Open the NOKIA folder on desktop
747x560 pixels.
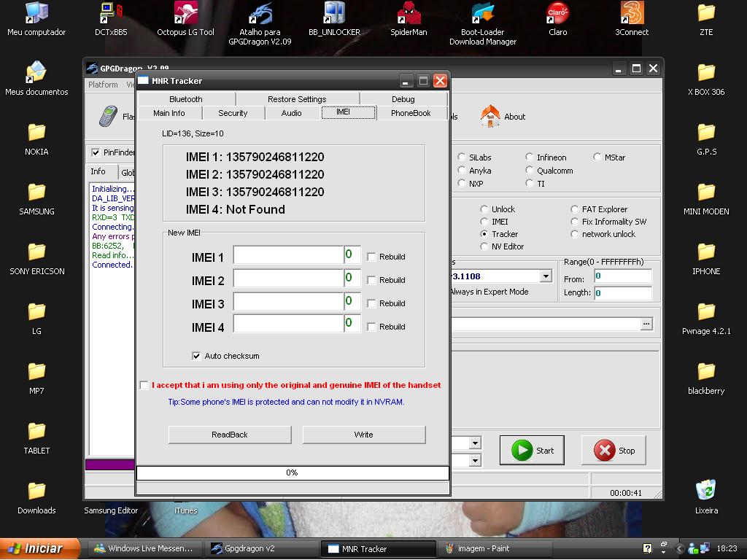click(x=36, y=139)
